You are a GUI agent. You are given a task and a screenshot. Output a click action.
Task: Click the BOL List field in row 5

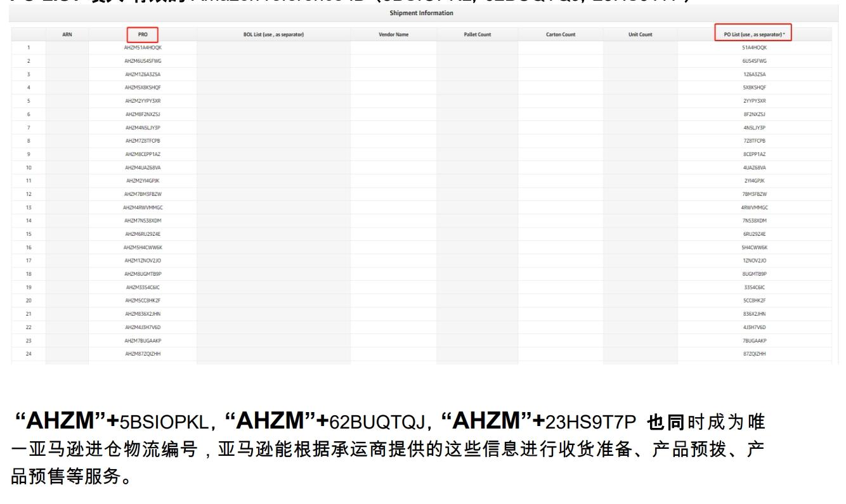coord(274,100)
